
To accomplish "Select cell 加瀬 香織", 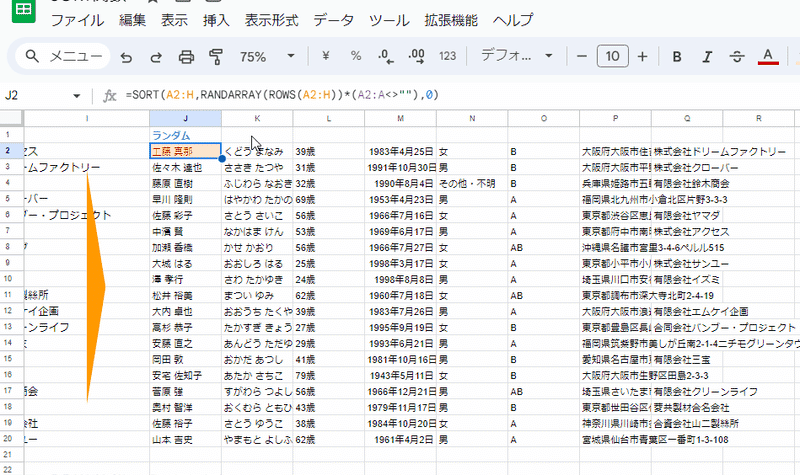I will pyautogui.click(x=185, y=247).
